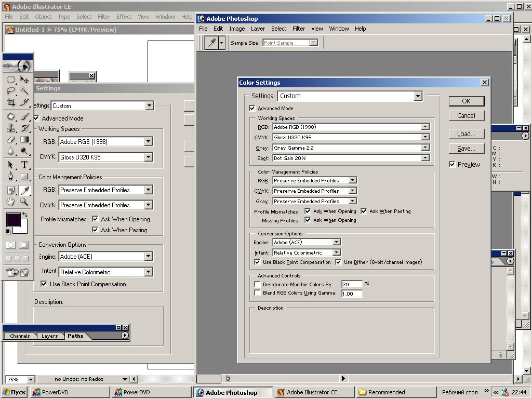This screenshot has width=532, height=399.
Task: Switch to the Channels tab
Action: coord(20,336)
